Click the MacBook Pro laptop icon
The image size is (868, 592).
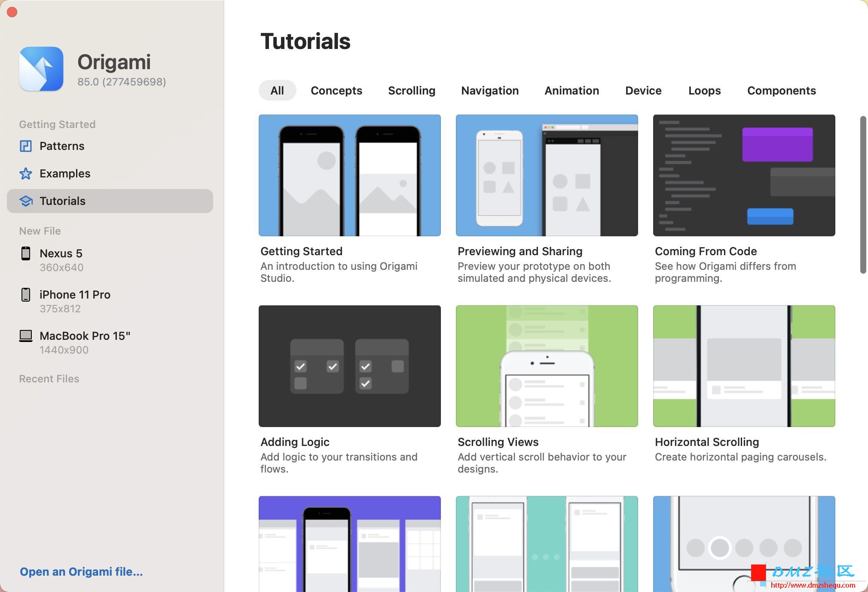[26, 336]
